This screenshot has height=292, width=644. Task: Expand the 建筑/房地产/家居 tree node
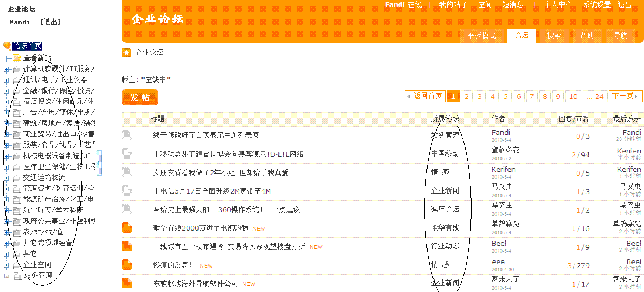6,123
